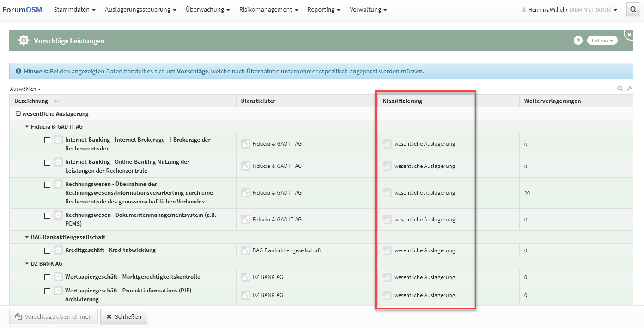The image size is (644, 328).
Task: Open the help question mark icon
Action: tap(577, 41)
